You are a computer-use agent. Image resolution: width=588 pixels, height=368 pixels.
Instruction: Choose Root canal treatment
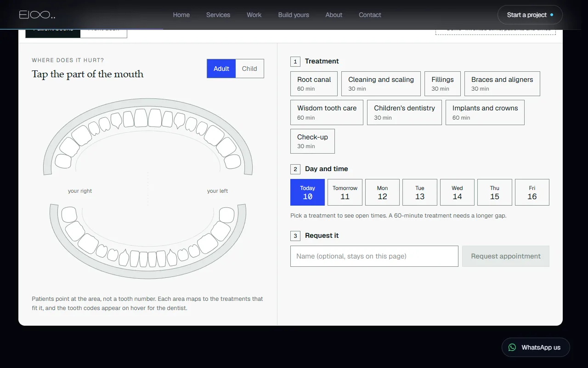tap(314, 84)
